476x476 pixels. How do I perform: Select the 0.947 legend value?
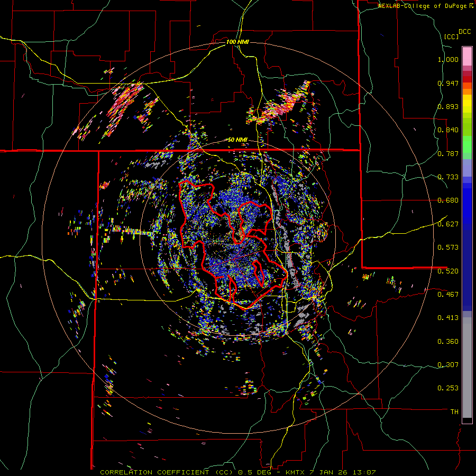pyautogui.click(x=448, y=83)
